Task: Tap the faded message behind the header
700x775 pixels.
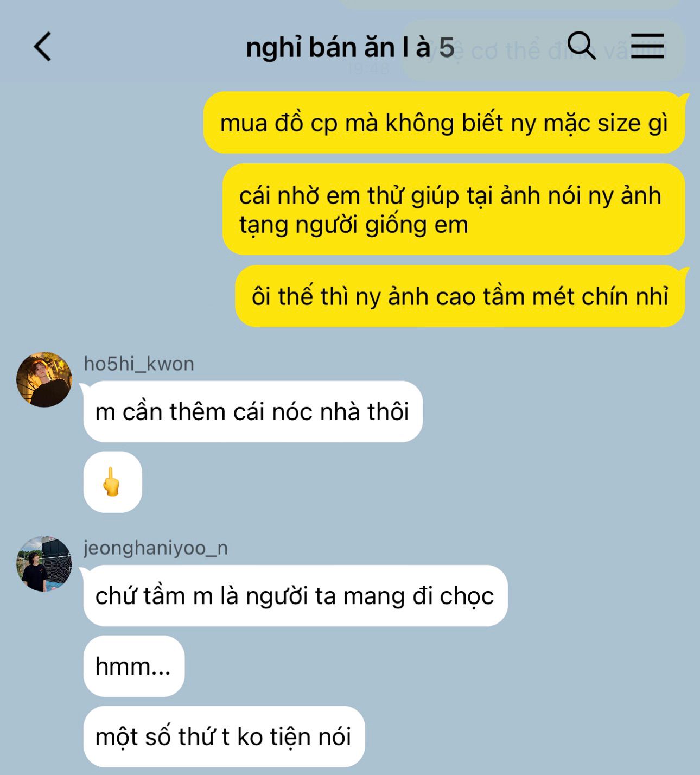Action: pos(543,51)
